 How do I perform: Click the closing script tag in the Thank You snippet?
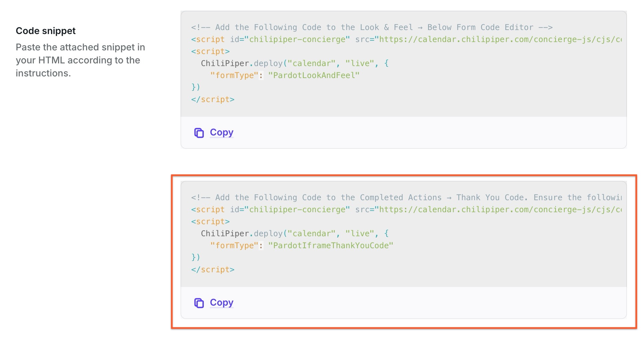pos(213,270)
